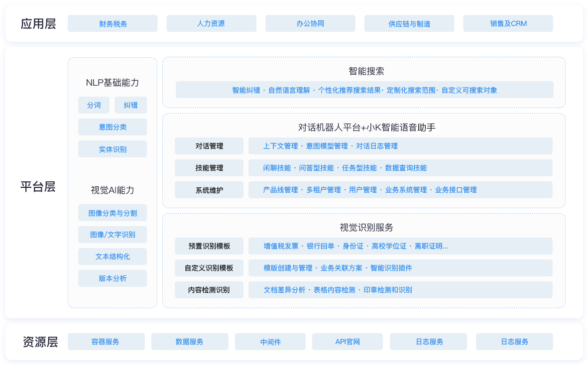Open the 对话管理 panel

(x=209, y=146)
